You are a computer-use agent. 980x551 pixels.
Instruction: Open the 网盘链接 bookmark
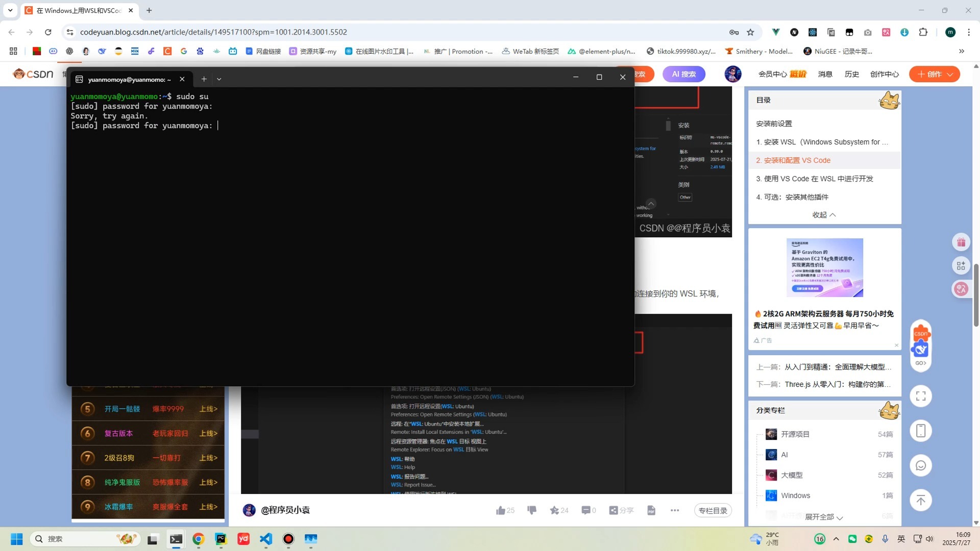(x=263, y=51)
